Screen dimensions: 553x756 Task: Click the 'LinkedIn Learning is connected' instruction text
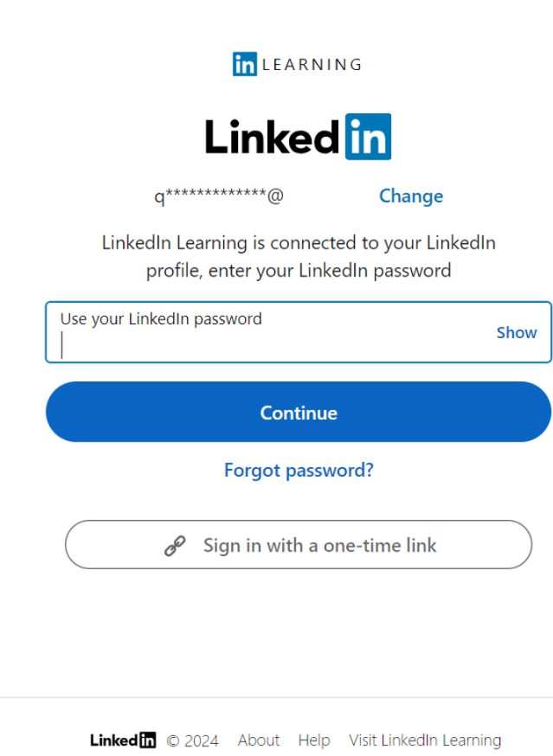(x=299, y=242)
